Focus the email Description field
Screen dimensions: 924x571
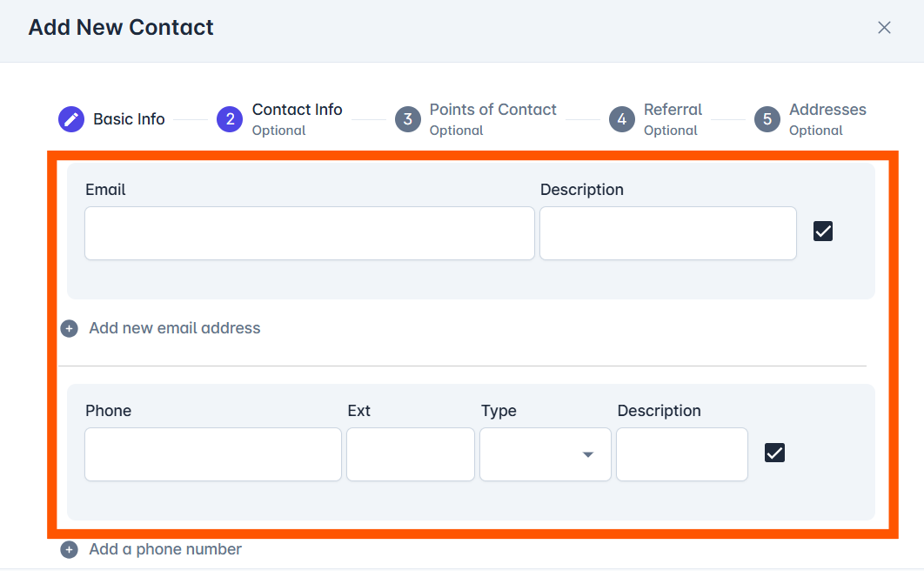[668, 233]
